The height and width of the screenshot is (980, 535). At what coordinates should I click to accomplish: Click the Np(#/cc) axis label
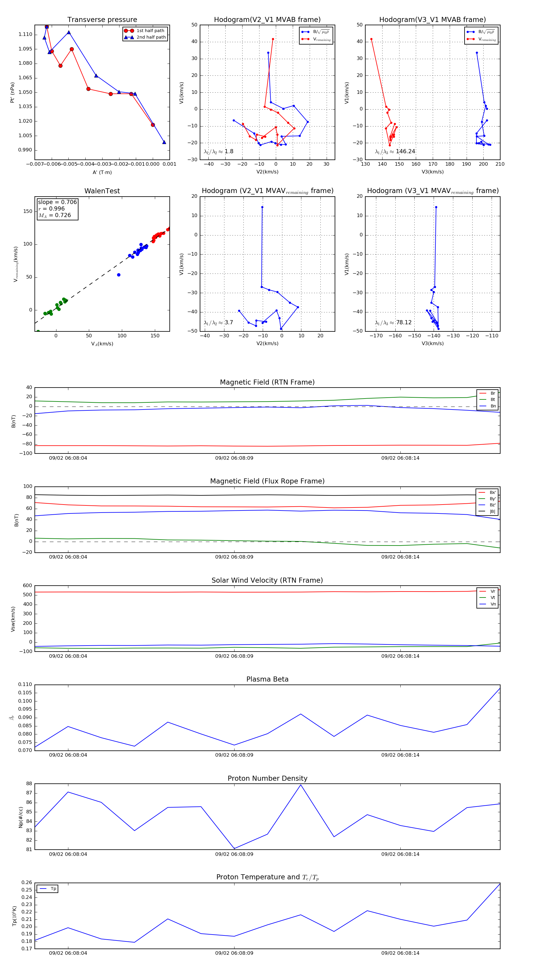pyautogui.click(x=21, y=817)
